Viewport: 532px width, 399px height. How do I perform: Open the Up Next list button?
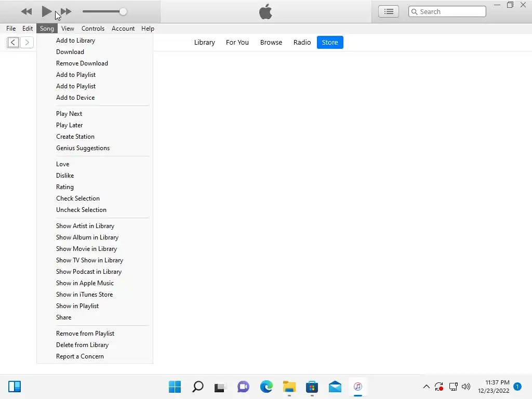389,11
